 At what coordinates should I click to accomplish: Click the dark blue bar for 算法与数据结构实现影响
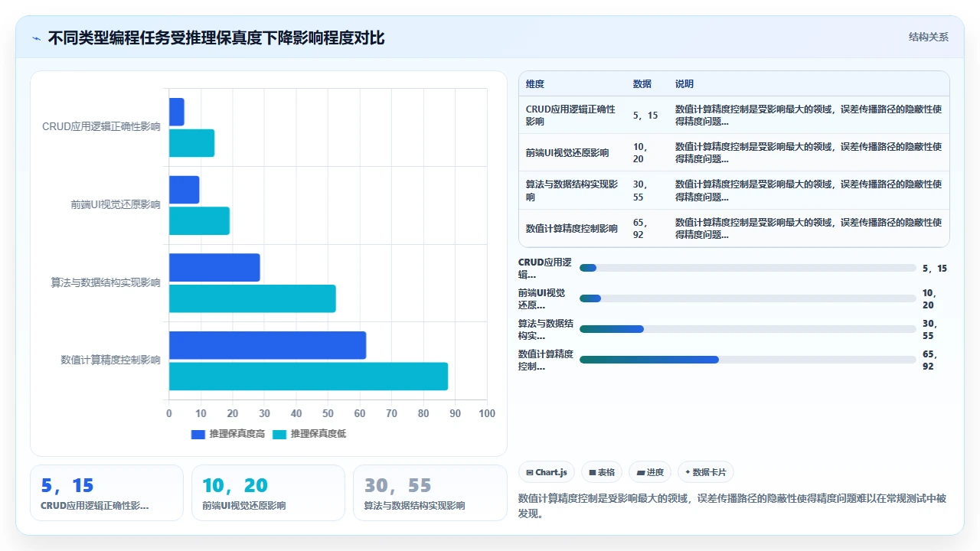[214, 267]
